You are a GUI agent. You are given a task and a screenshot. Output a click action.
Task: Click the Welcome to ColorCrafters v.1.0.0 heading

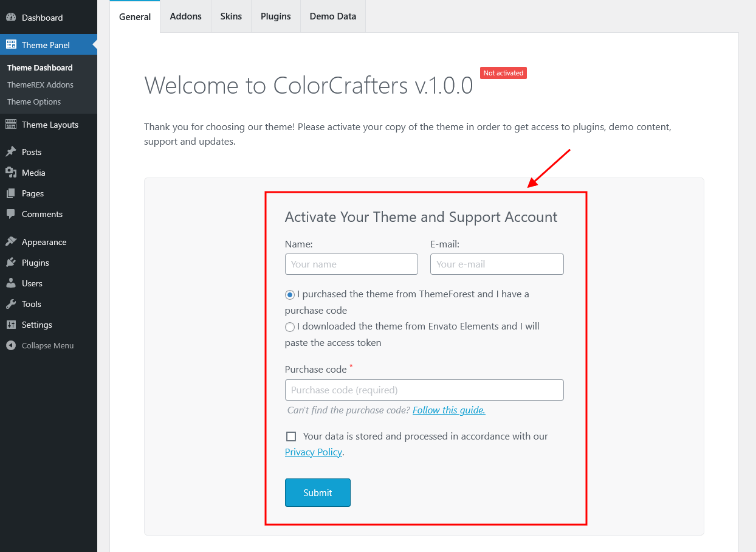(x=309, y=86)
